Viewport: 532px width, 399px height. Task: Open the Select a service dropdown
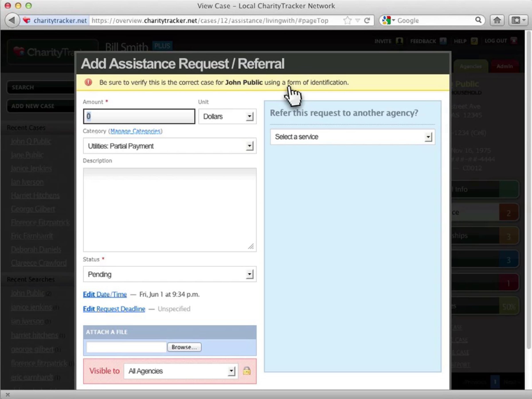pos(352,137)
